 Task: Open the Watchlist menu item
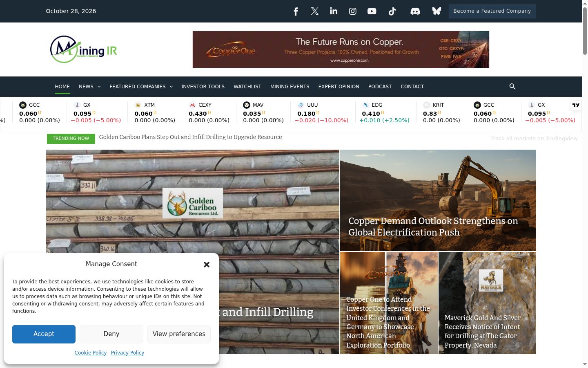(247, 87)
